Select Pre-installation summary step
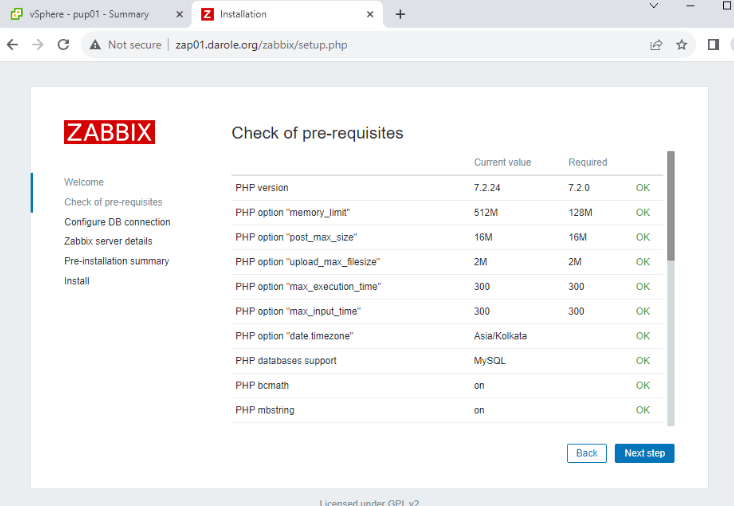 117,261
